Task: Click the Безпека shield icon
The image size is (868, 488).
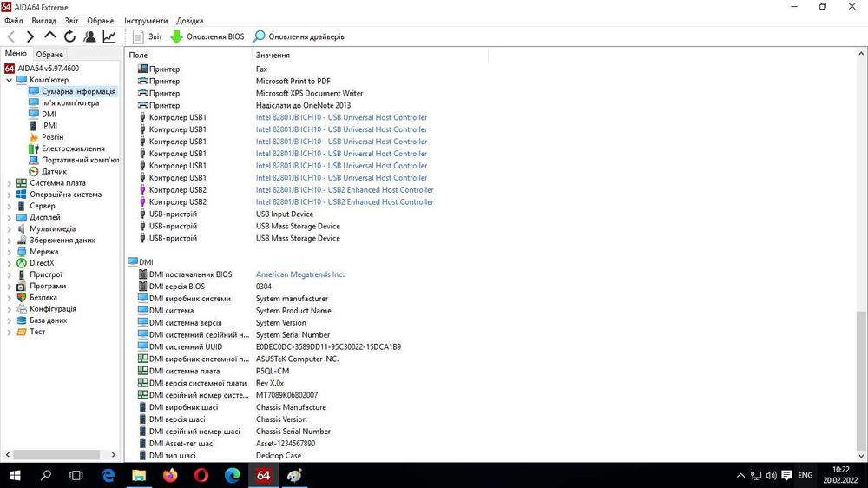Action: click(x=22, y=298)
